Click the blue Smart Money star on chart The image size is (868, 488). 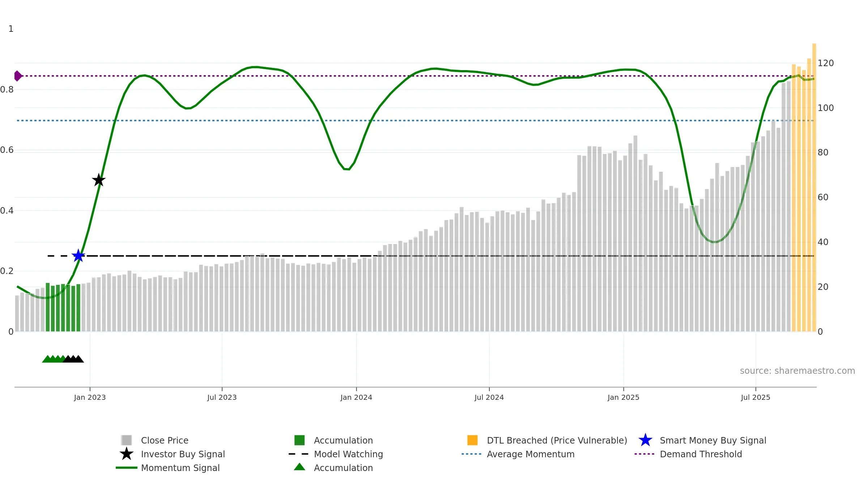point(78,256)
